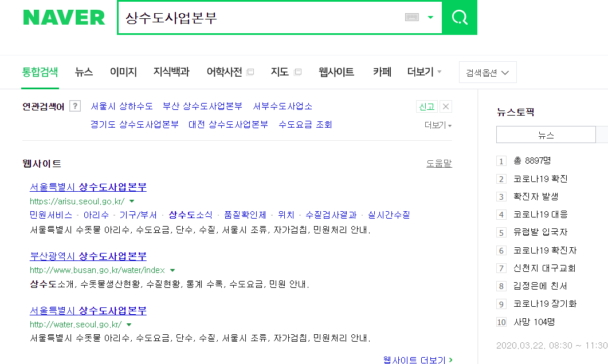Select the 뉴스 tab in 뉴스토픽
This screenshot has width=608, height=364.
click(x=546, y=134)
